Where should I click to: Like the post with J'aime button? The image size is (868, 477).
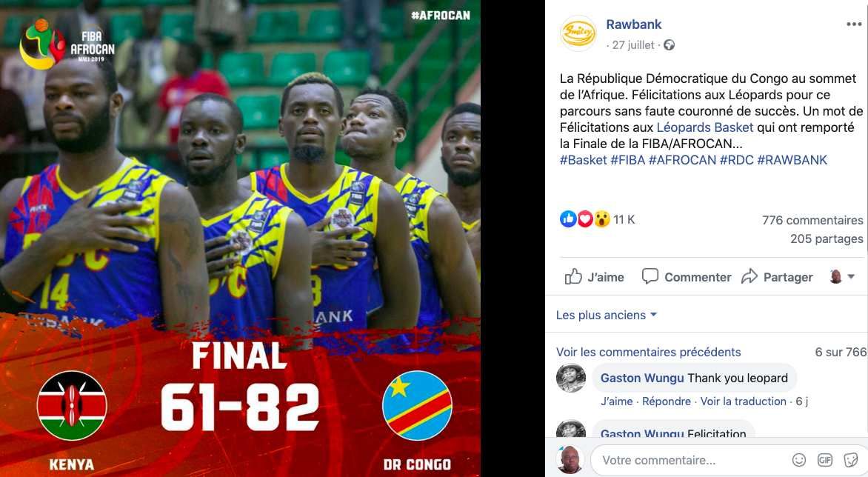coord(594,277)
